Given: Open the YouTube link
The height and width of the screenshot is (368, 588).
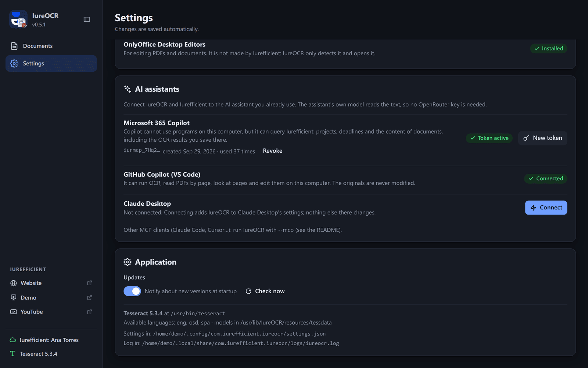Looking at the screenshot, I should pos(51,312).
